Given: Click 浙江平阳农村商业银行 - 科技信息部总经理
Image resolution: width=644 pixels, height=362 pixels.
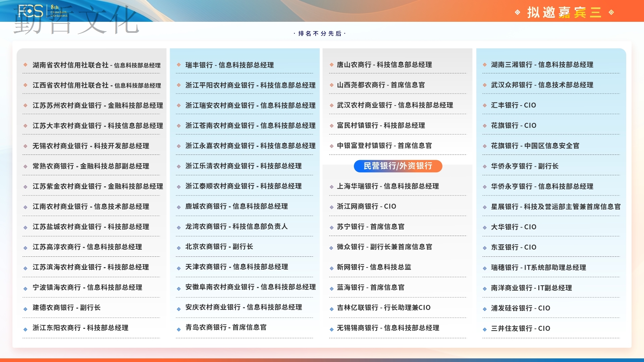Looking at the screenshot, I should (x=251, y=85).
